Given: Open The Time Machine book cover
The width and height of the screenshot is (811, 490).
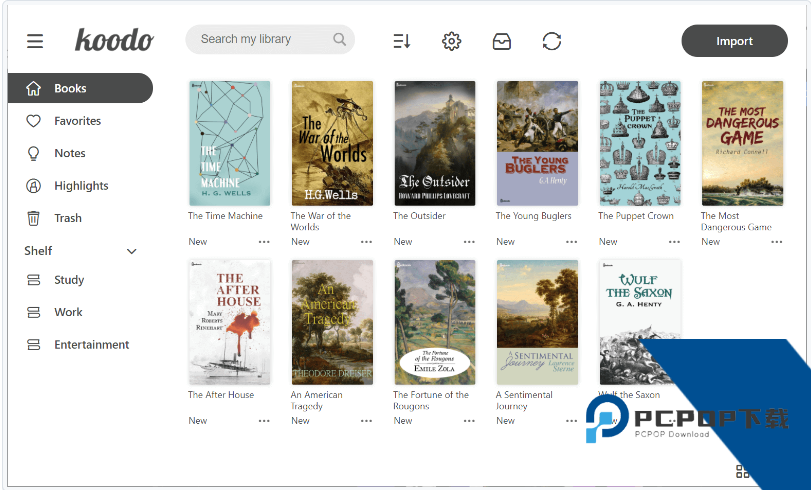Looking at the screenshot, I should coord(229,143).
